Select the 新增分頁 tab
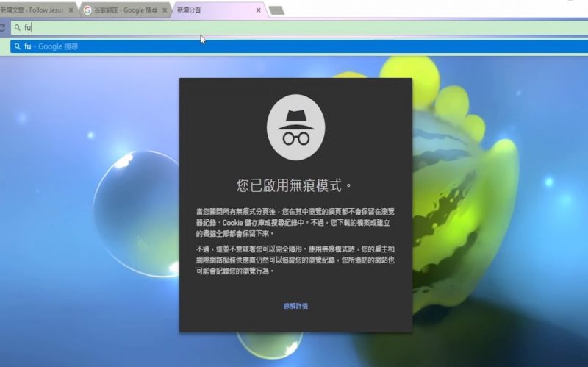 pos(213,10)
